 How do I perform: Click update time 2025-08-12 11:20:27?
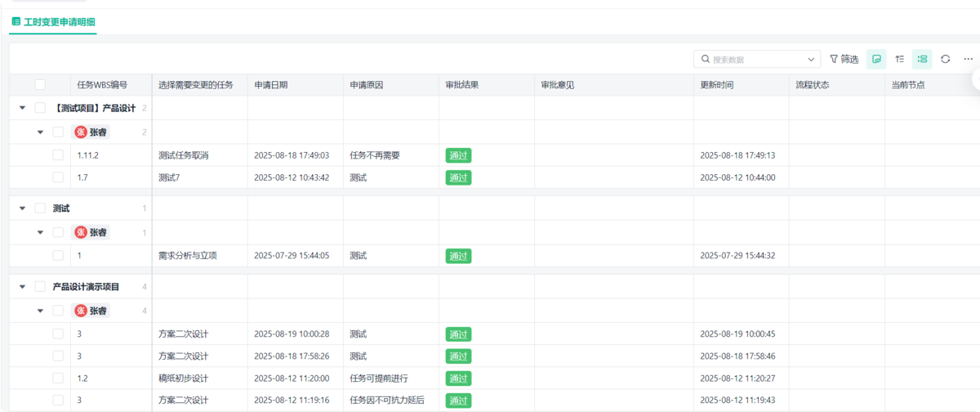point(737,378)
